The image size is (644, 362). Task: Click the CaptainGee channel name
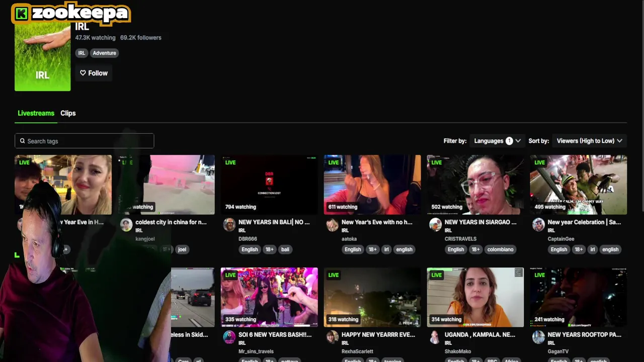(x=561, y=239)
